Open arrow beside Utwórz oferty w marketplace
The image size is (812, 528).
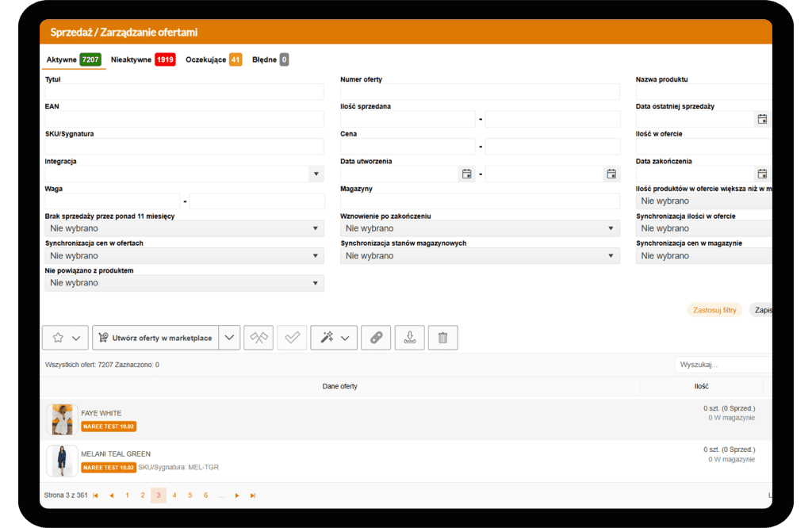[x=229, y=338]
